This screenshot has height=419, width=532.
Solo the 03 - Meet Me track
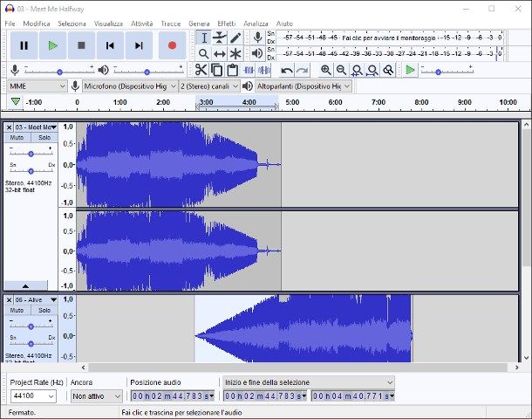[44, 138]
